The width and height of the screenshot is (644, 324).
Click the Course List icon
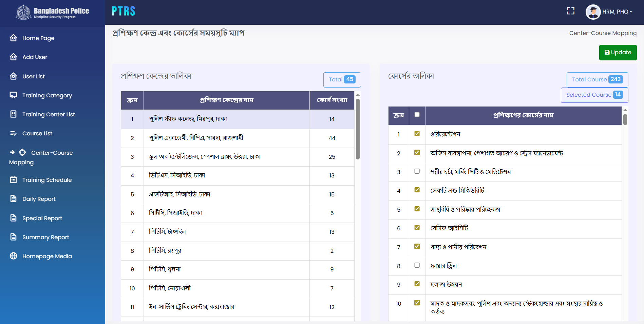[14, 133]
